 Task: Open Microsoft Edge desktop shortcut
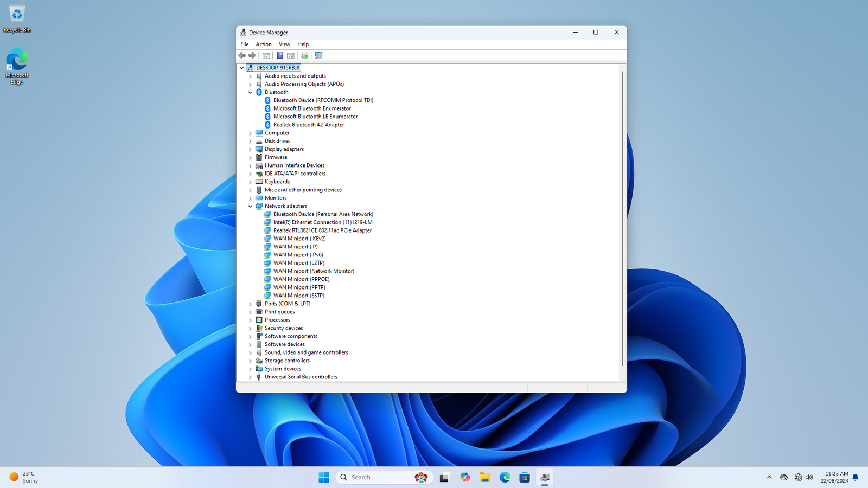17,67
